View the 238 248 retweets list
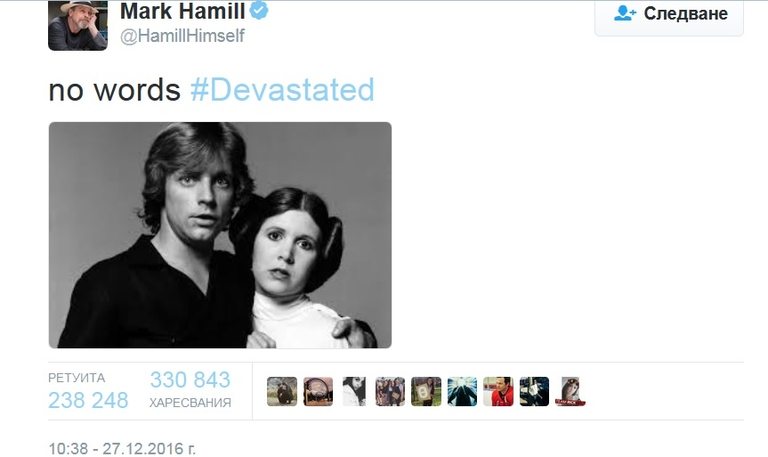768x457 pixels. pyautogui.click(x=88, y=391)
